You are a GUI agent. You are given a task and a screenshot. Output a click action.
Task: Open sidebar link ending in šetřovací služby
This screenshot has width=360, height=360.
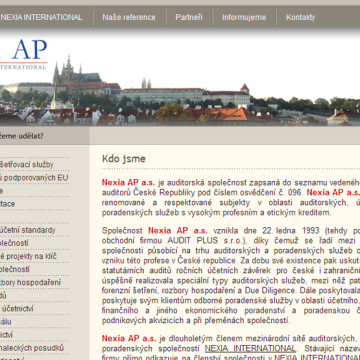(x=27, y=165)
